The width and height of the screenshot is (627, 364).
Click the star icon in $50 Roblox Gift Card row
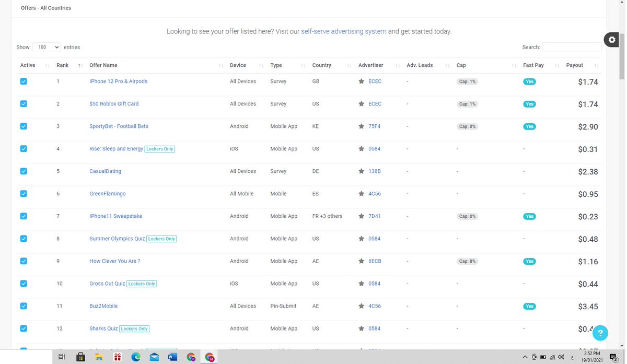tap(362, 104)
